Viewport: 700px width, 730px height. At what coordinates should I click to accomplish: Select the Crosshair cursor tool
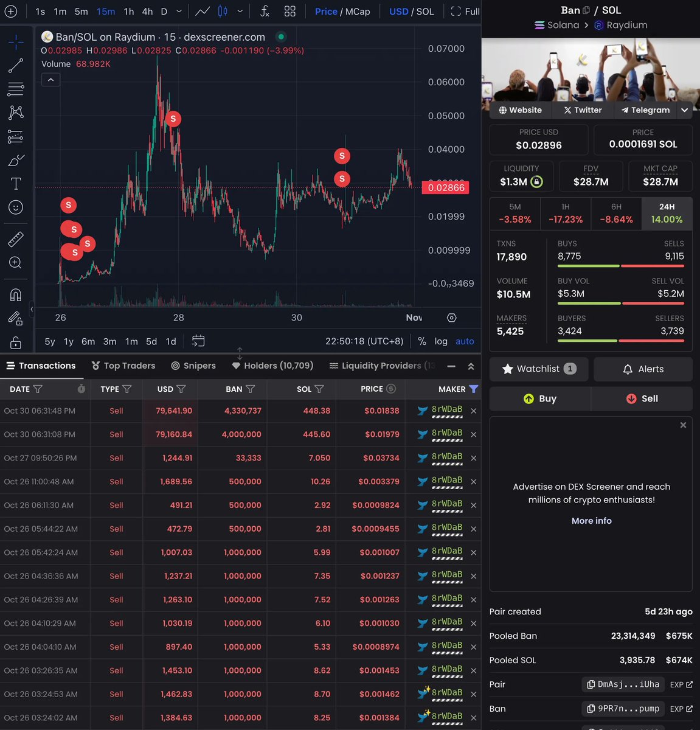(16, 43)
